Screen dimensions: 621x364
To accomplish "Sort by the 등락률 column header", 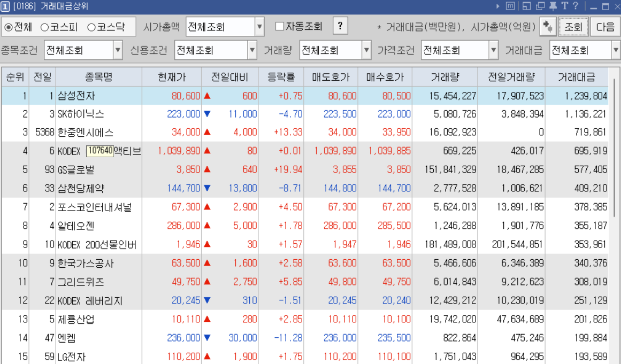I will point(281,77).
